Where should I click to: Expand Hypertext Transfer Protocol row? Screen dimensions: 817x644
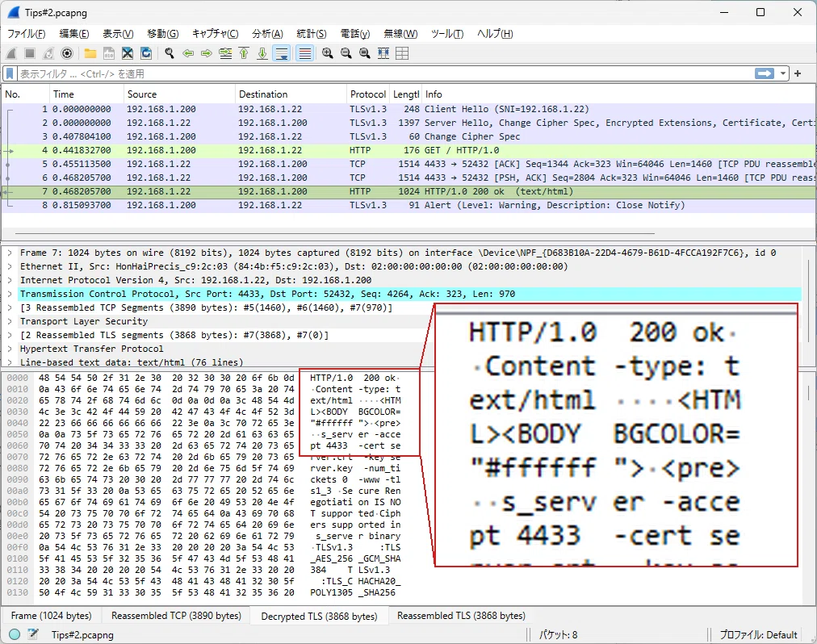click(x=10, y=349)
